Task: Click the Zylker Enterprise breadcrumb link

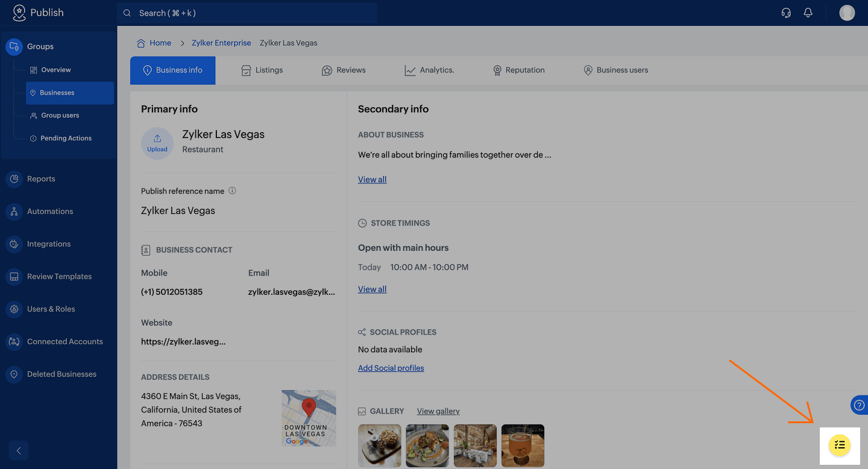Action: click(221, 43)
